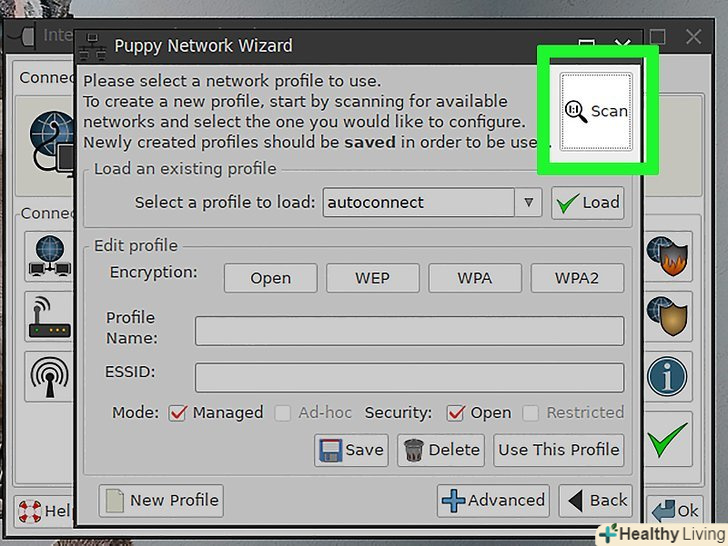Click the brown shield globe icon in background window
This screenshot has width=728, height=546.
[668, 317]
